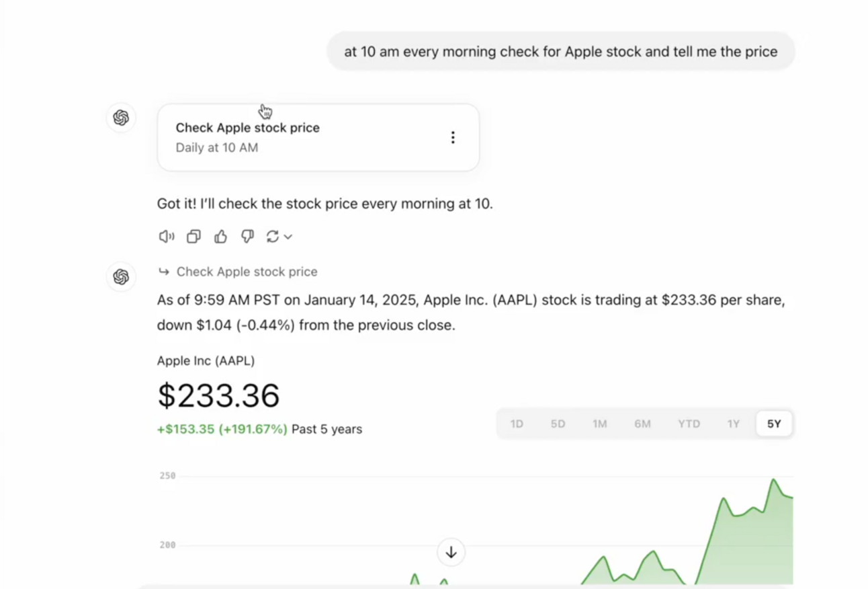This screenshot has height=589, width=868.
Task: Click the ChatGPT logo beside the task card
Action: [x=121, y=118]
